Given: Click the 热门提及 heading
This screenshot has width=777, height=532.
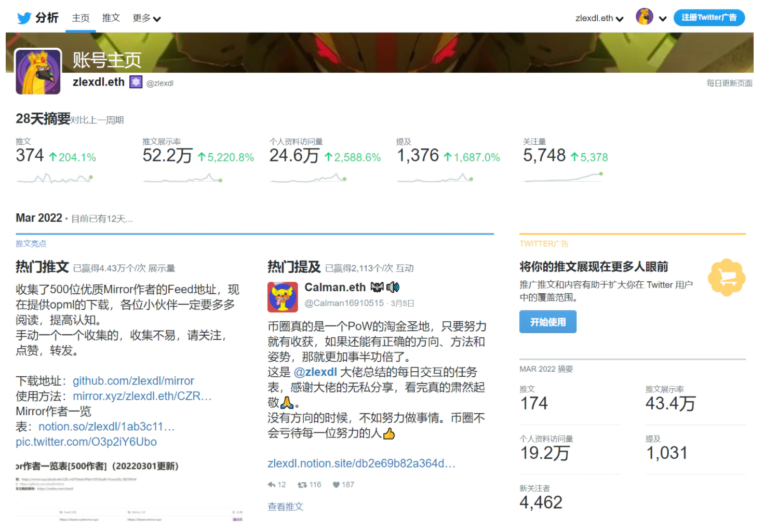Looking at the screenshot, I should pos(294,267).
